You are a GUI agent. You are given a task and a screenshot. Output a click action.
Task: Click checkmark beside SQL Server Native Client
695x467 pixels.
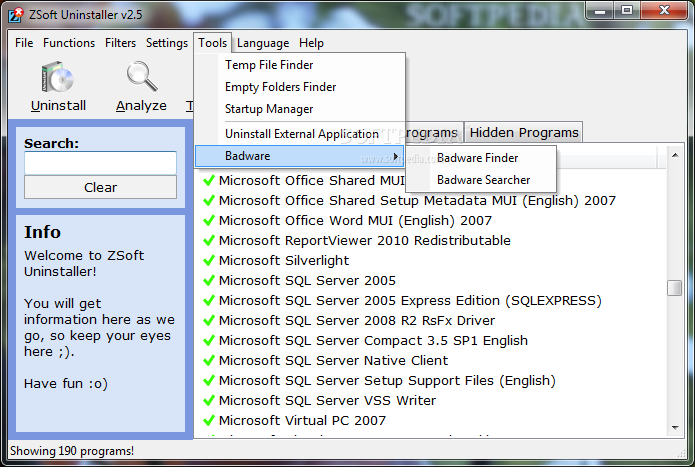coord(209,361)
